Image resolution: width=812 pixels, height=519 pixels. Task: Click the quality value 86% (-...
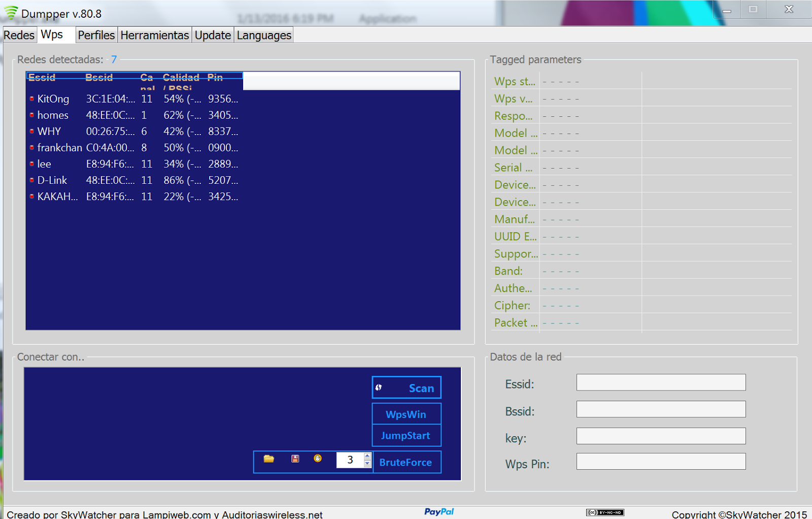pos(182,180)
